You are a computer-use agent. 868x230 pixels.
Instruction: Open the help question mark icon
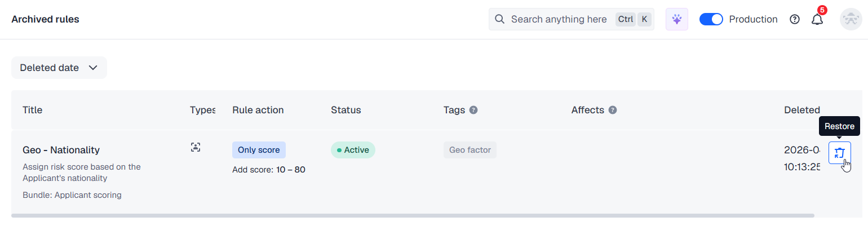795,19
